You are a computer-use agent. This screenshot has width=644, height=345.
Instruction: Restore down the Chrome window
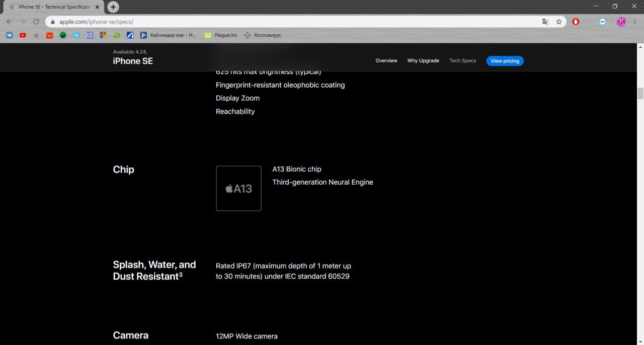[x=615, y=6]
